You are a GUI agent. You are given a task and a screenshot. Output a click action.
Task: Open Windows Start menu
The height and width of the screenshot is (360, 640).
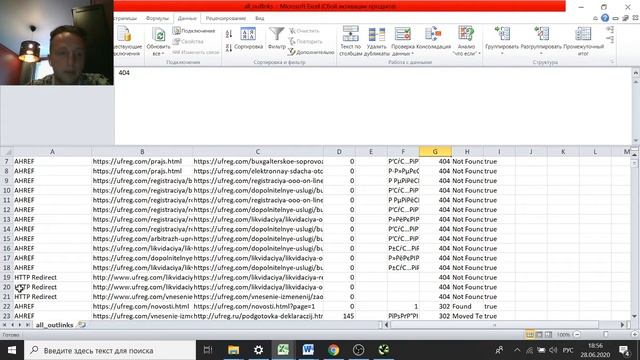12,350
